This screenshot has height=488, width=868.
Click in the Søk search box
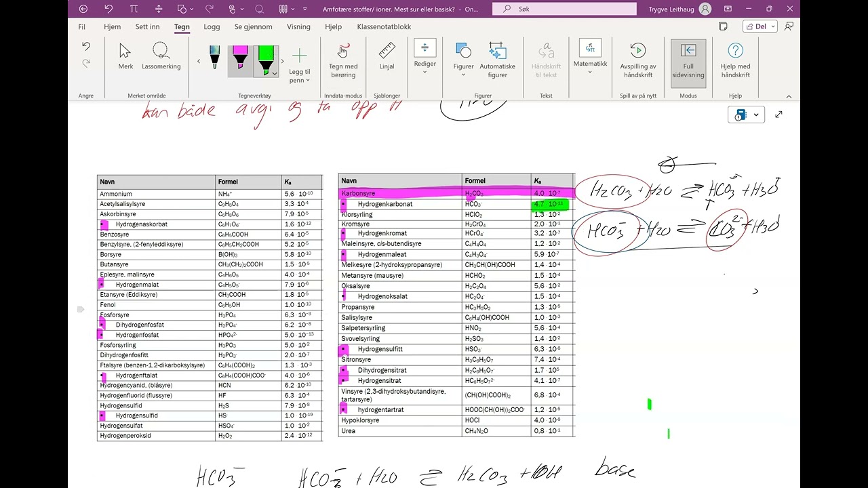(x=564, y=9)
